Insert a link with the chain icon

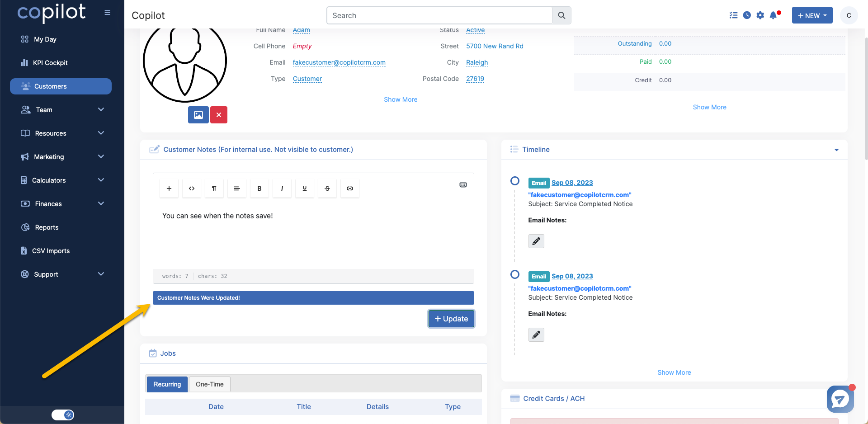[x=350, y=188]
